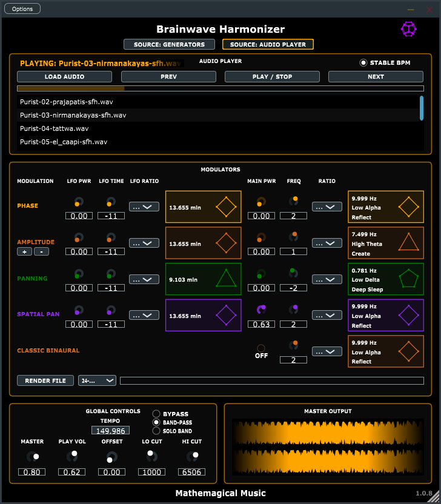Click the Phase LFO diamond shape display
The height and width of the screenshot is (504, 441).
(203, 207)
